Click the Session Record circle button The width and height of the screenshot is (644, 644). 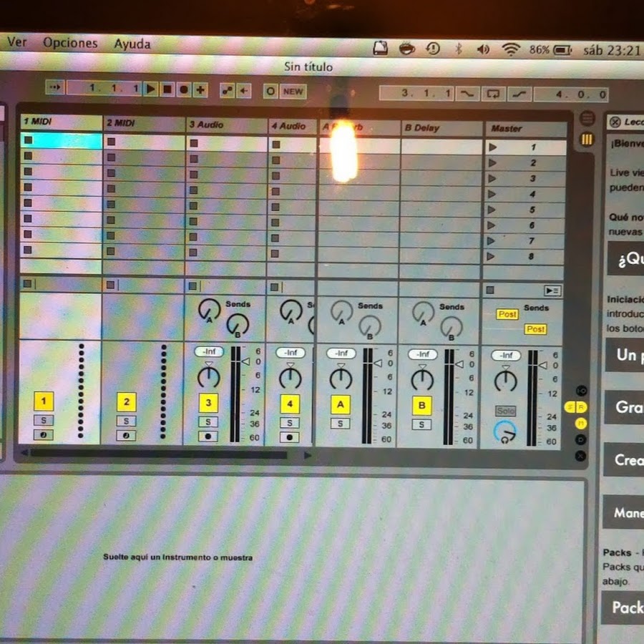pos(270,91)
